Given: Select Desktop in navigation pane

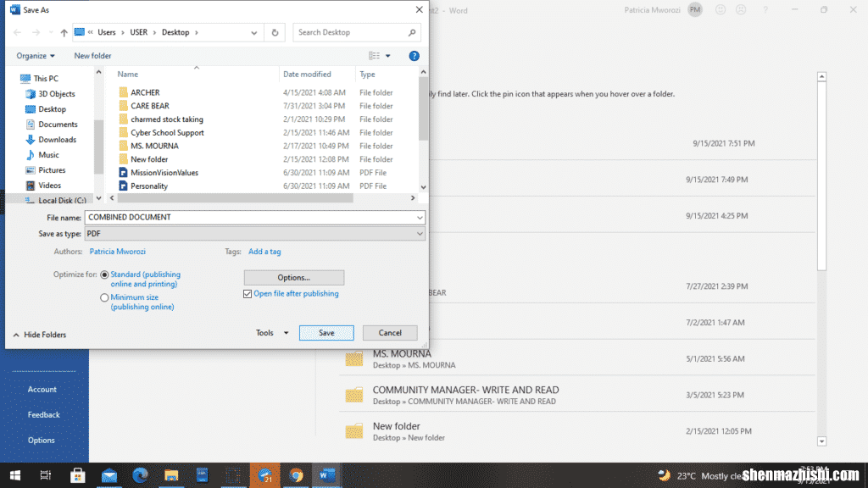Looking at the screenshot, I should [52, 109].
